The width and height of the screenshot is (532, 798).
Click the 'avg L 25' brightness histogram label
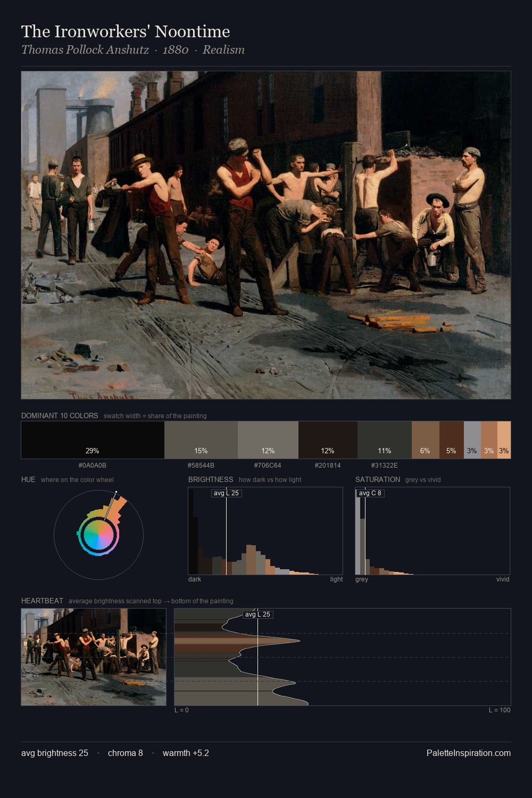click(227, 493)
